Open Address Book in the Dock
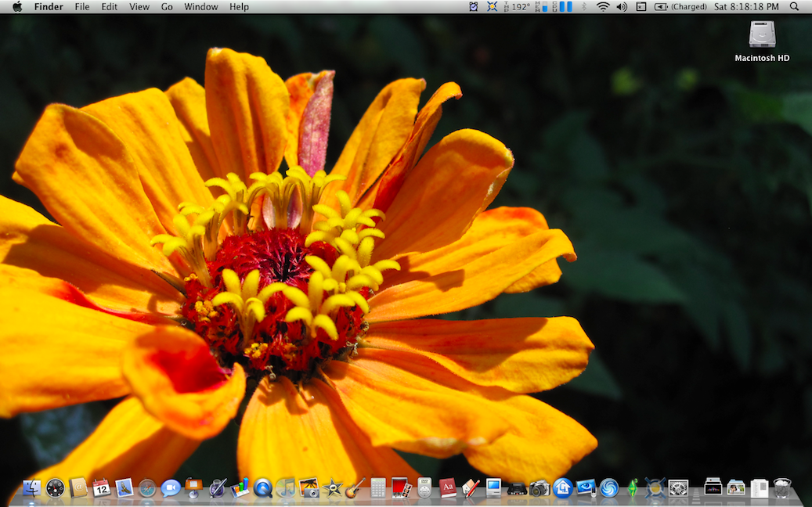The height and width of the screenshot is (507, 812). pos(78,488)
